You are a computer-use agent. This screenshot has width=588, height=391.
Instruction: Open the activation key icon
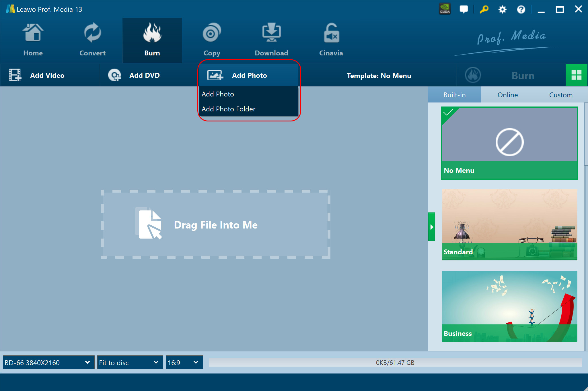click(x=484, y=9)
